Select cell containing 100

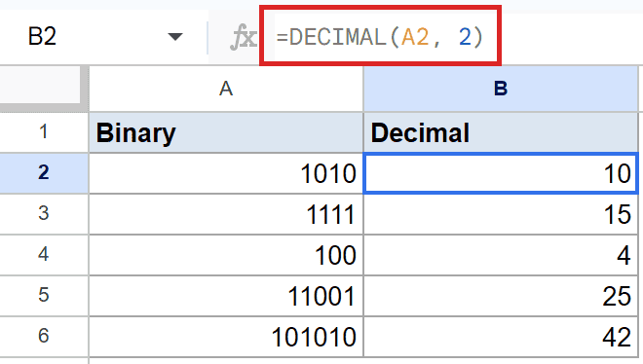pos(226,255)
